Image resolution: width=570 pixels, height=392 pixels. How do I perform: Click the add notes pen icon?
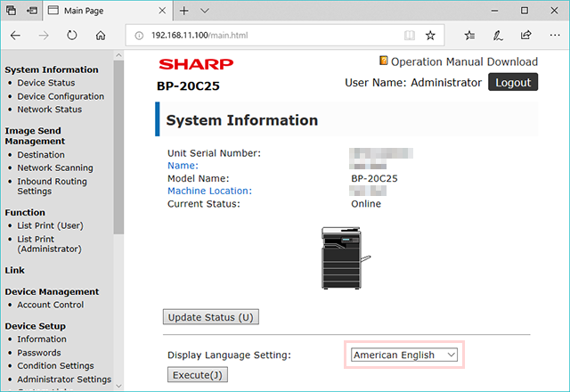click(x=498, y=36)
